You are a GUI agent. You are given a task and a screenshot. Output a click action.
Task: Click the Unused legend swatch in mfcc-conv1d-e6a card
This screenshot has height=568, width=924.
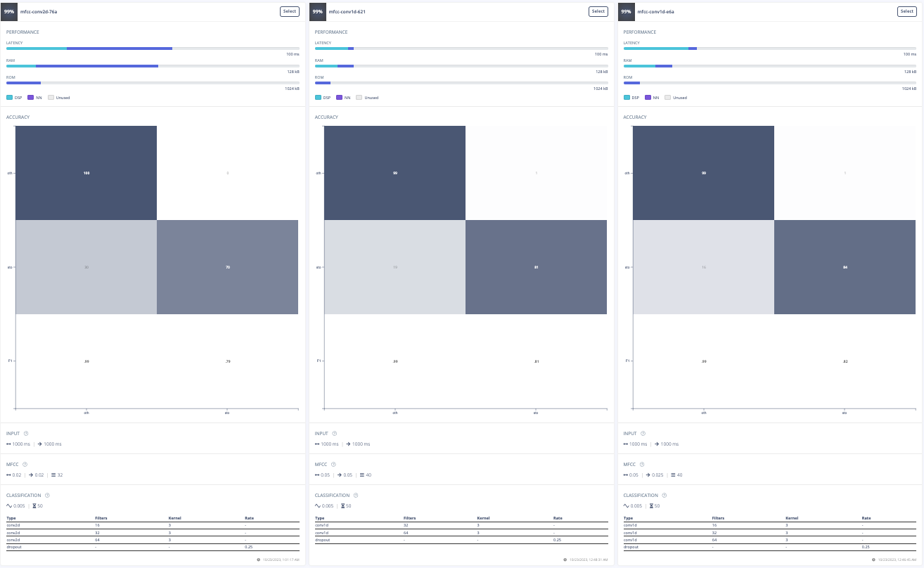click(667, 98)
